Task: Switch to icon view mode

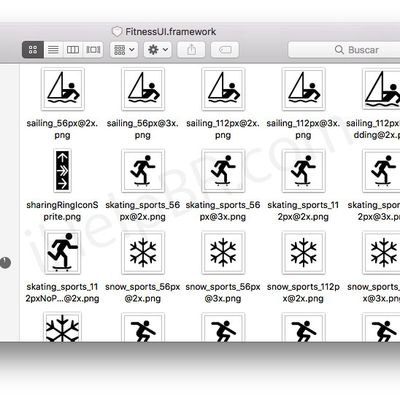Action: point(33,50)
